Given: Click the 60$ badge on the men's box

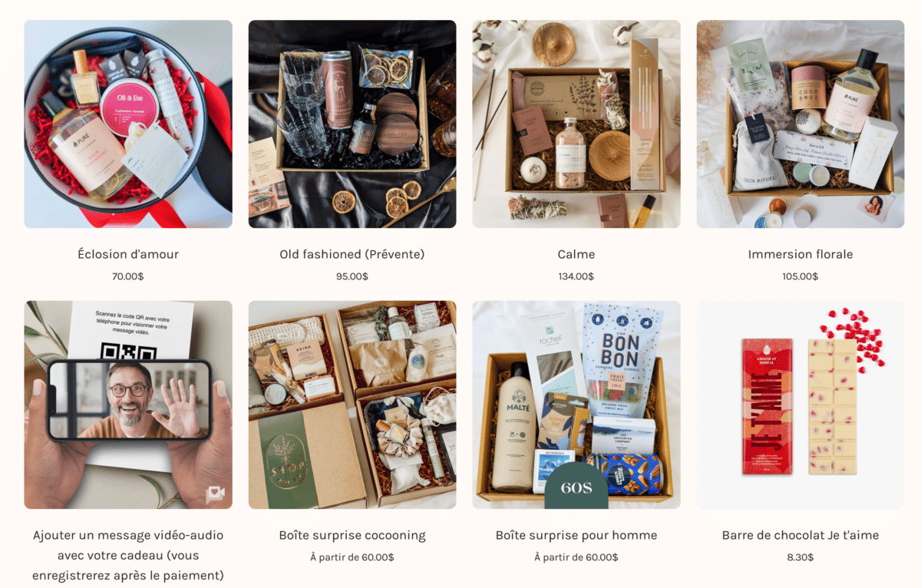Looking at the screenshot, I should (576, 487).
